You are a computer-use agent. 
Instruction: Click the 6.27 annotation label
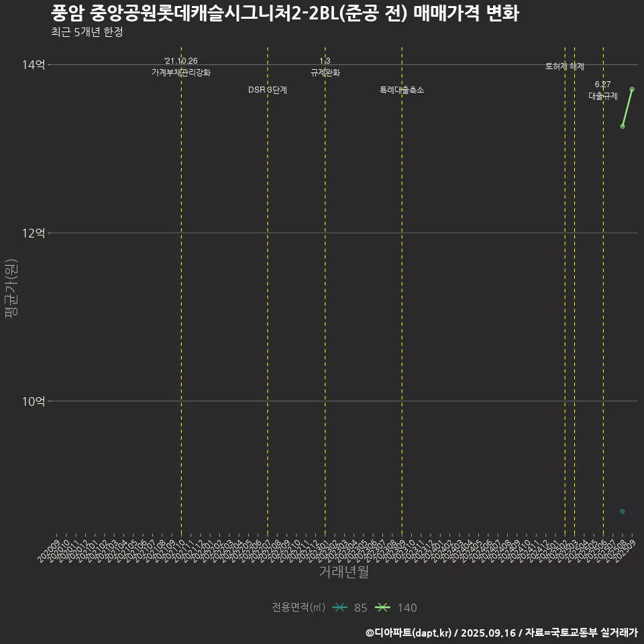tap(603, 85)
